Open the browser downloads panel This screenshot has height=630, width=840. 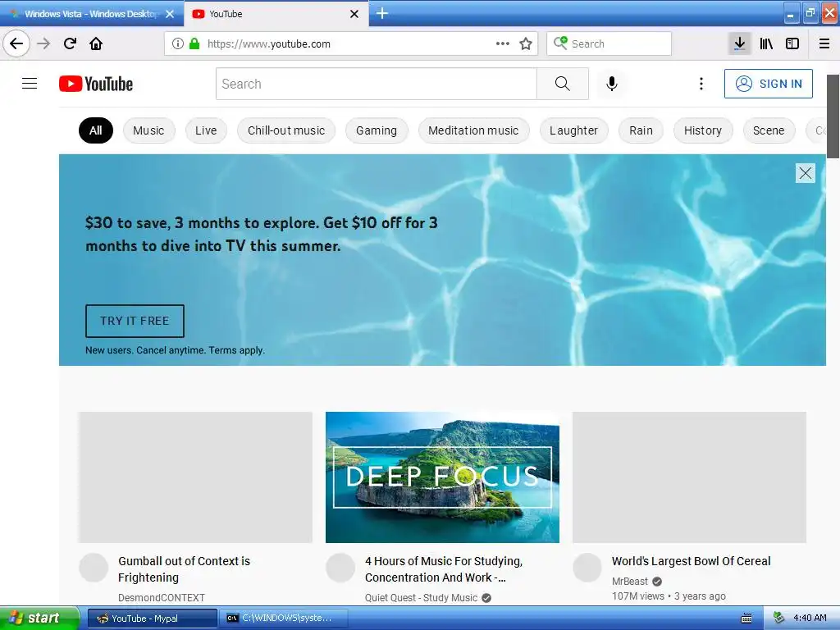tap(739, 43)
